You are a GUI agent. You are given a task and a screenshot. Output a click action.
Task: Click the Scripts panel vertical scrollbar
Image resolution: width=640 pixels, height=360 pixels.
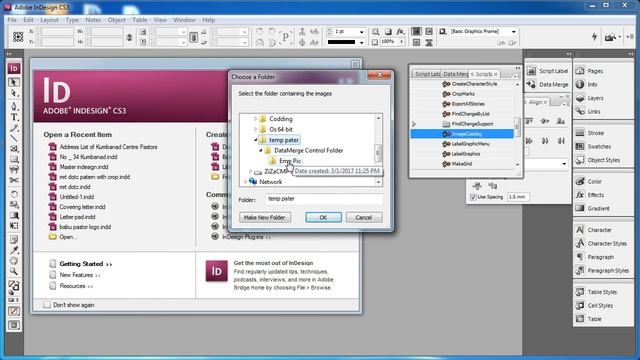point(517,124)
